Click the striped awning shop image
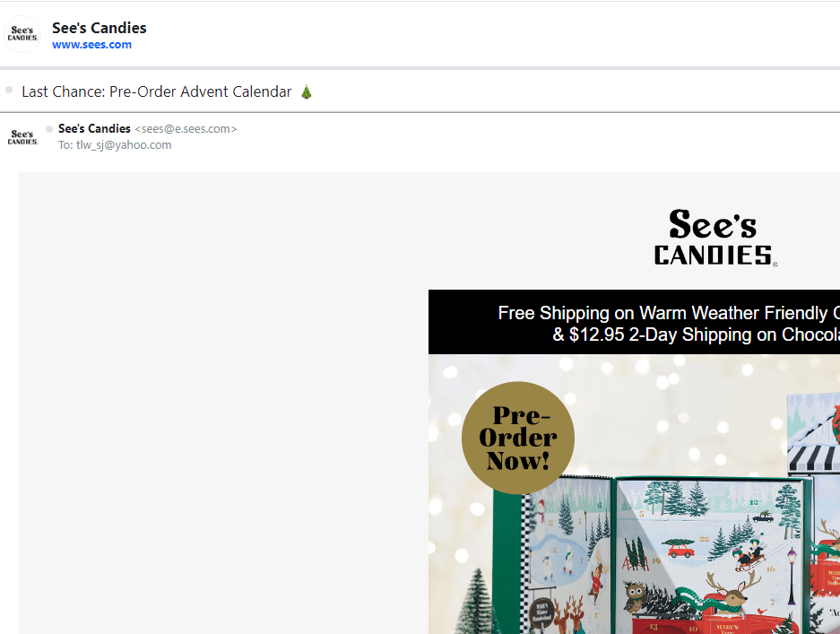The height and width of the screenshot is (634, 840). (813, 458)
